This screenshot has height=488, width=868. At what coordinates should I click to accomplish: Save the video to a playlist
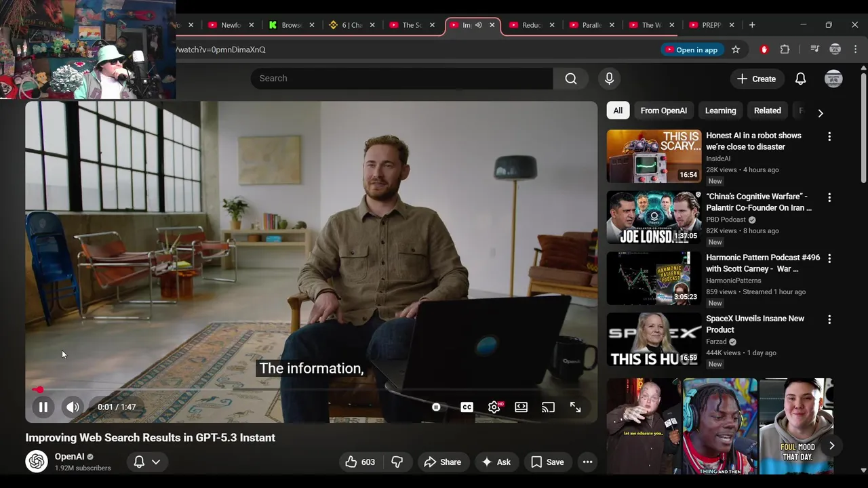pyautogui.click(x=547, y=462)
